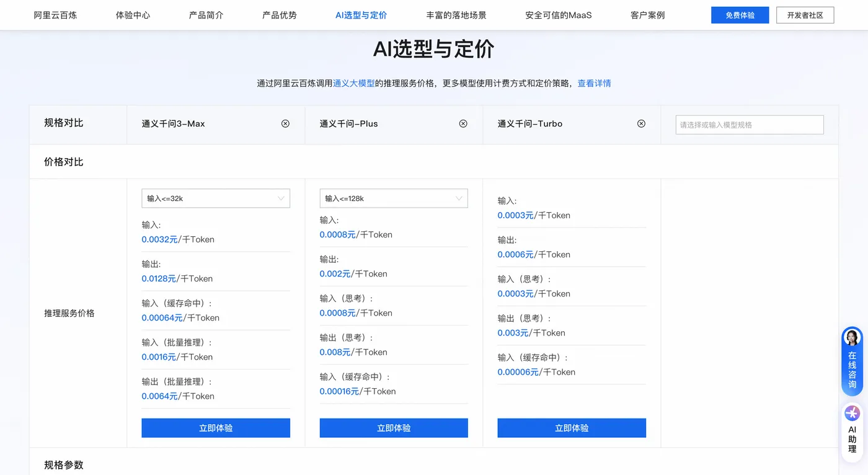
Task: Click the 免费体验 button
Action: pos(740,15)
